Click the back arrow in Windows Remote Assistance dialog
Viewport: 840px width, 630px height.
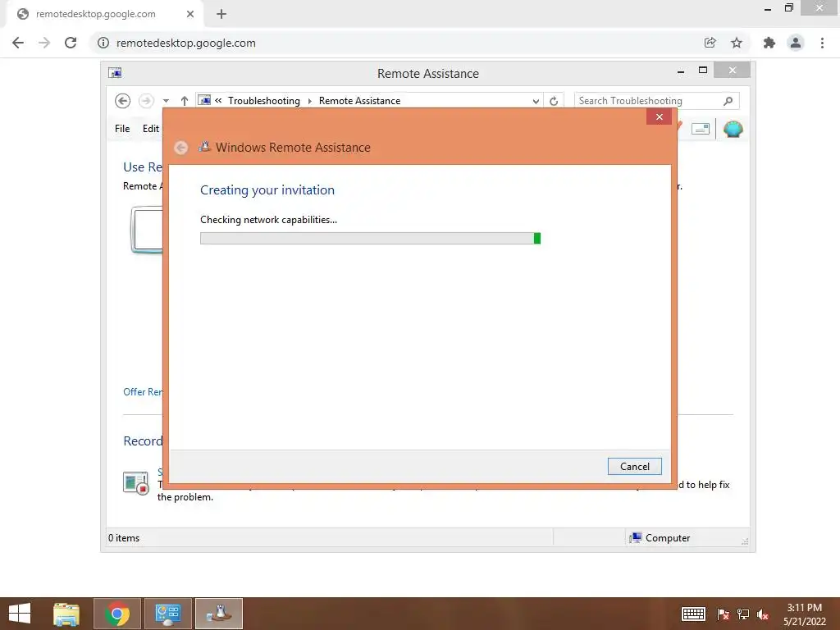(181, 148)
